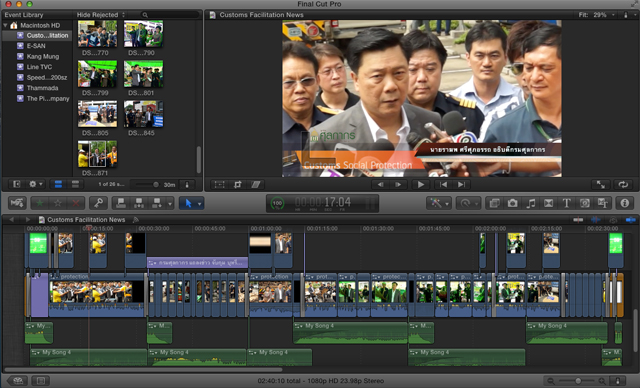
Task: Select the arrow Select tool
Action: click(188, 203)
